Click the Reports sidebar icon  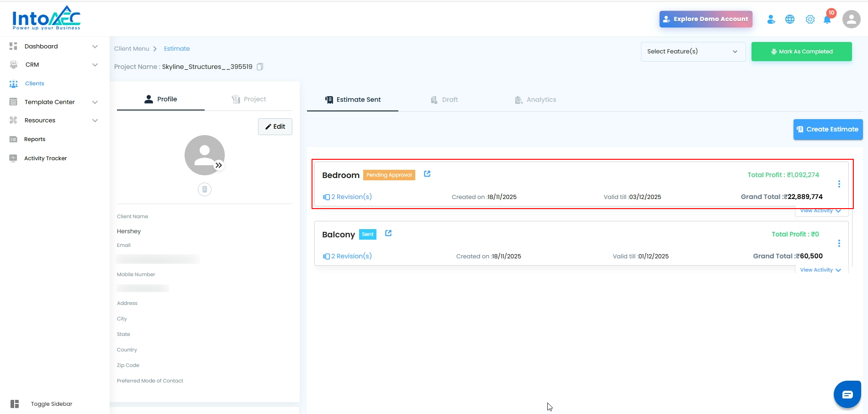[13, 139]
